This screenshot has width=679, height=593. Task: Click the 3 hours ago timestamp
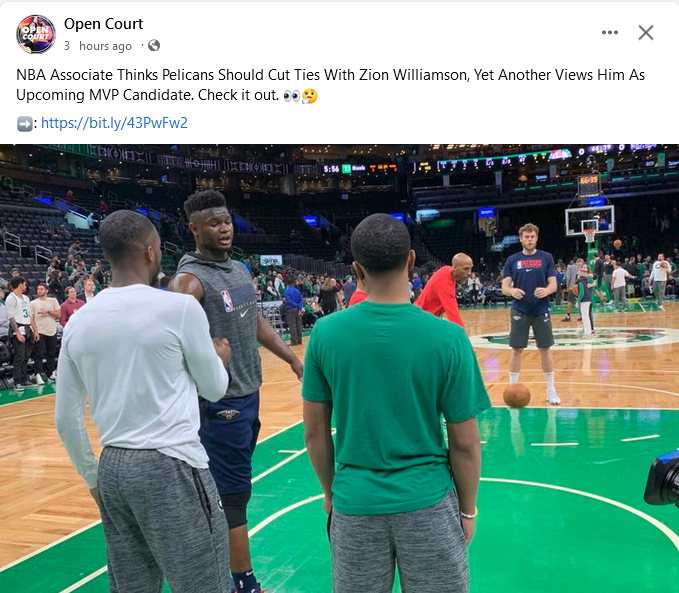tap(98, 46)
